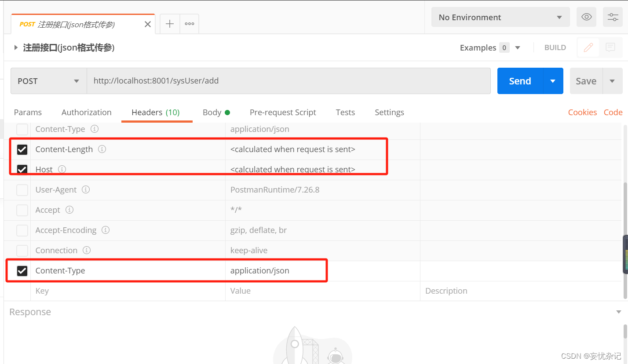Collapse the Response panel arrow
628x364 pixels.
click(x=619, y=312)
